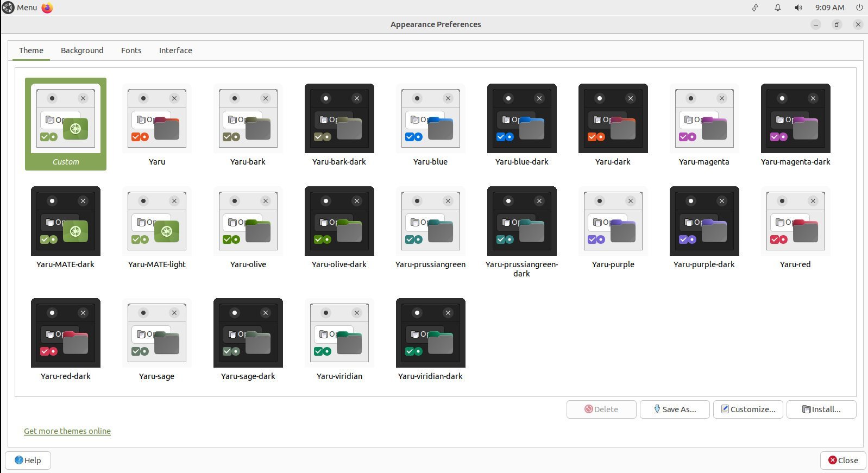The width and height of the screenshot is (868, 473).
Task: Select the Yaru-blue theme thumbnail
Action: (x=430, y=119)
